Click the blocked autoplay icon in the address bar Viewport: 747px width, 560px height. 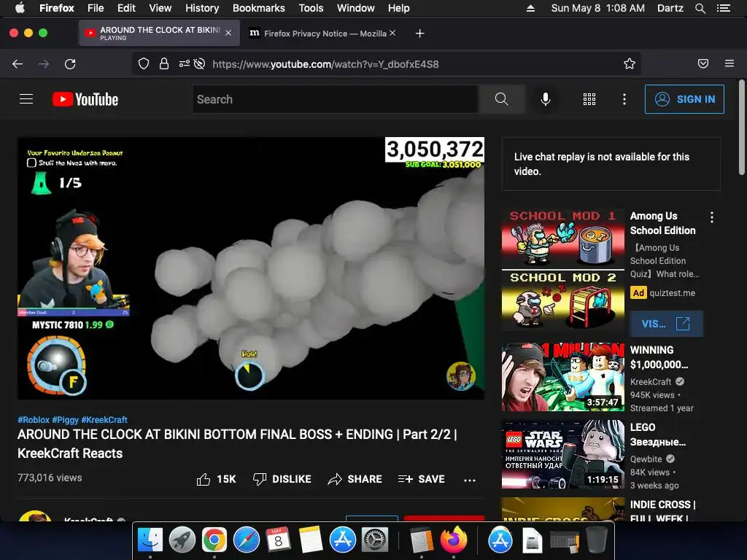point(200,64)
